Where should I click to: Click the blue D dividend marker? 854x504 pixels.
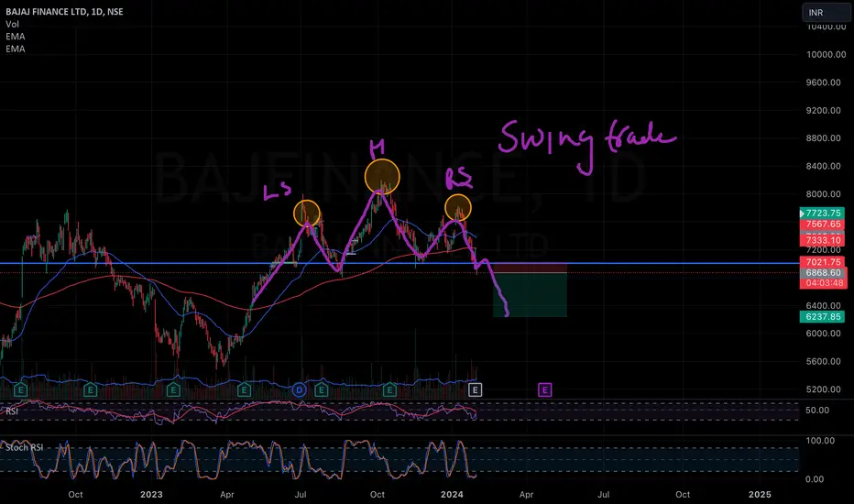point(299,389)
